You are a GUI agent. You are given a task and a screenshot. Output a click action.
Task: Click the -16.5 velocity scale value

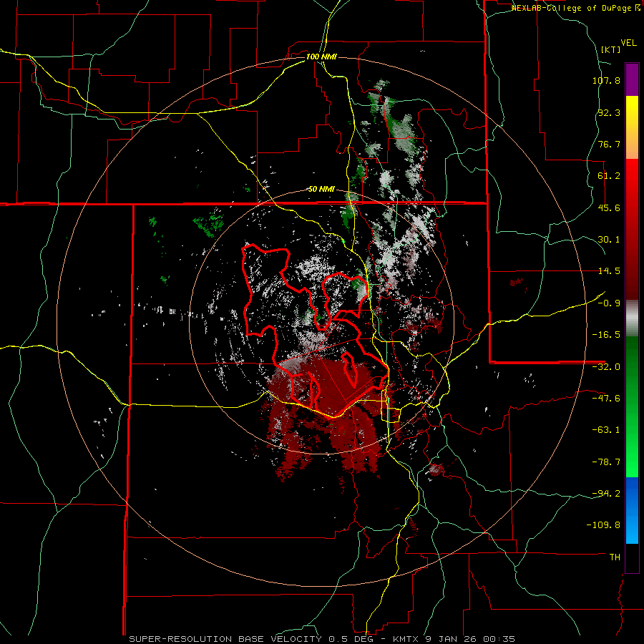606,335
